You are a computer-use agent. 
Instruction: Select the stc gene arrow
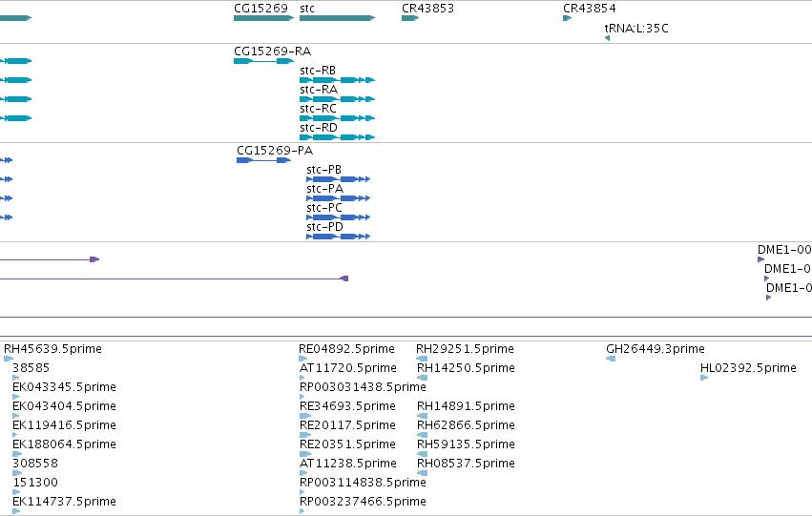337,18
